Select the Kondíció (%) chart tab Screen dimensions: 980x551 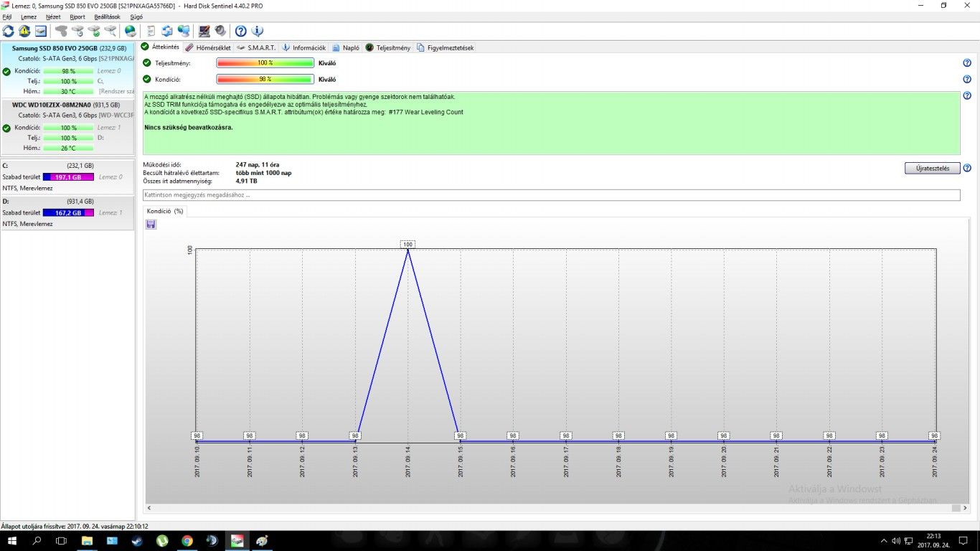tap(165, 211)
